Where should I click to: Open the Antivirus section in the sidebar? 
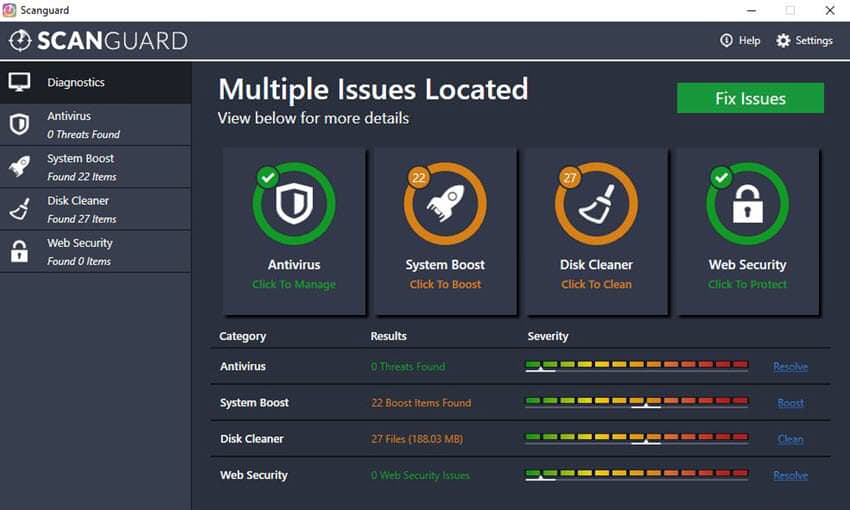(x=95, y=125)
